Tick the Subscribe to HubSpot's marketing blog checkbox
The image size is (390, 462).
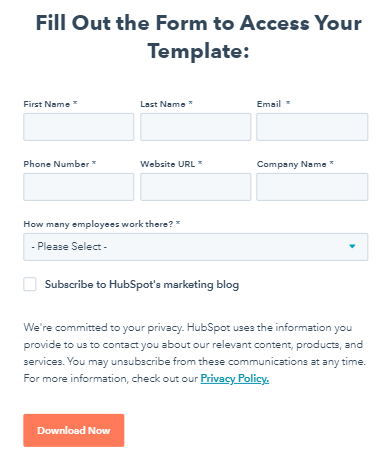coord(30,284)
